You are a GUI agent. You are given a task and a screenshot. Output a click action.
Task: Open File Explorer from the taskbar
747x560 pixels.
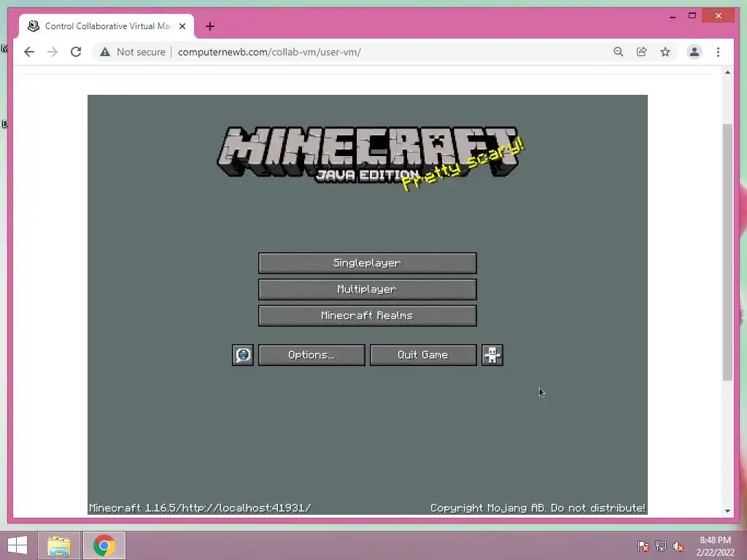coord(59,545)
